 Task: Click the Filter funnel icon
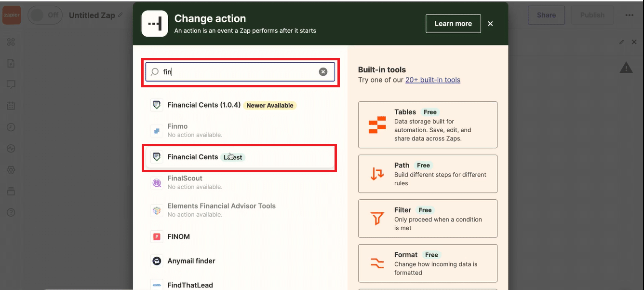click(x=377, y=219)
